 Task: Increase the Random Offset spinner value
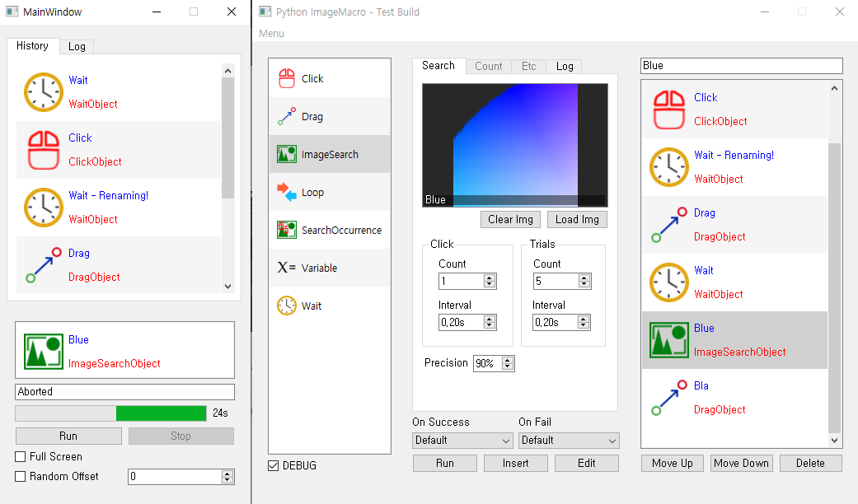pos(227,474)
